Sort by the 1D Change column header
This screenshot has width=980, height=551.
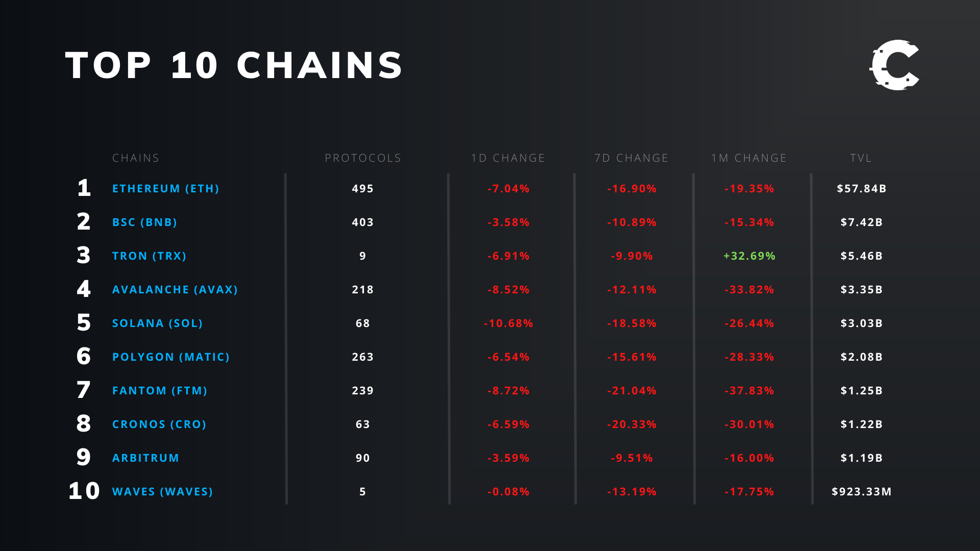pyautogui.click(x=508, y=158)
